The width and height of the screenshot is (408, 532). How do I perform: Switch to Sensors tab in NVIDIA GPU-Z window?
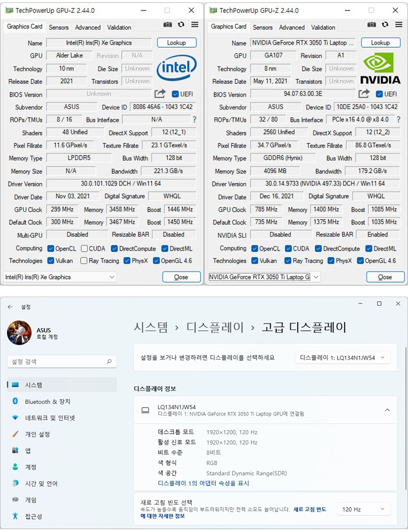[263, 27]
